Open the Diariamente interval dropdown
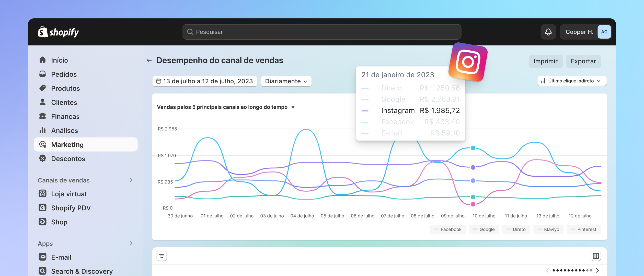The image size is (644, 276). coord(286,81)
